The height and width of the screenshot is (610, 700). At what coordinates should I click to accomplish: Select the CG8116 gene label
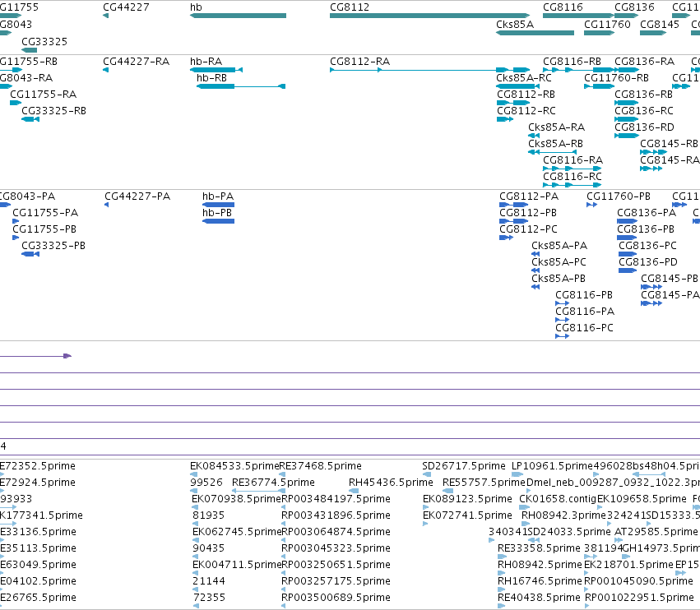click(x=563, y=7)
